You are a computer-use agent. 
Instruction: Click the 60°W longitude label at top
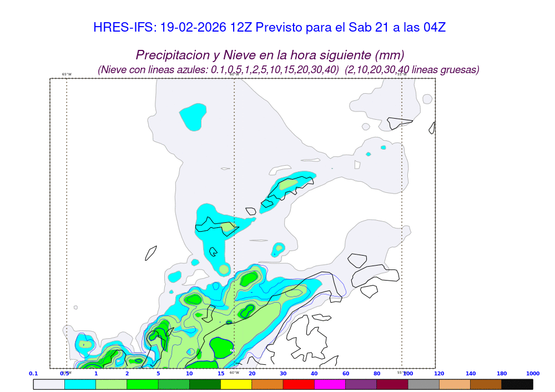(x=234, y=74)
